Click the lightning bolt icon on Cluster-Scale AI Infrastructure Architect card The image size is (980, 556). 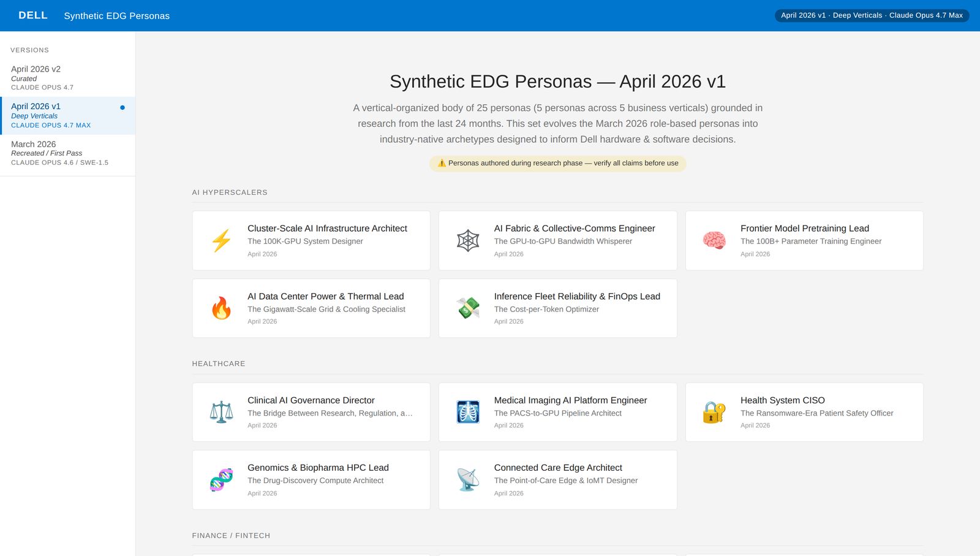click(x=222, y=240)
